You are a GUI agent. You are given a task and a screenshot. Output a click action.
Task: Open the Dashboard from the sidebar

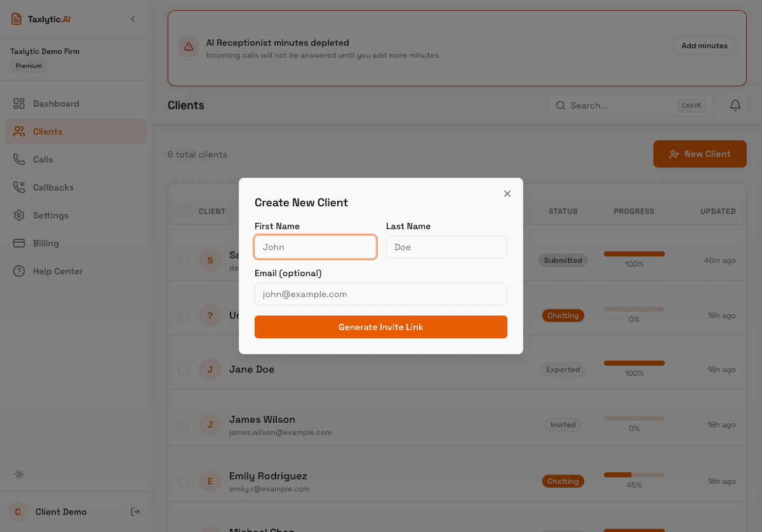click(56, 103)
